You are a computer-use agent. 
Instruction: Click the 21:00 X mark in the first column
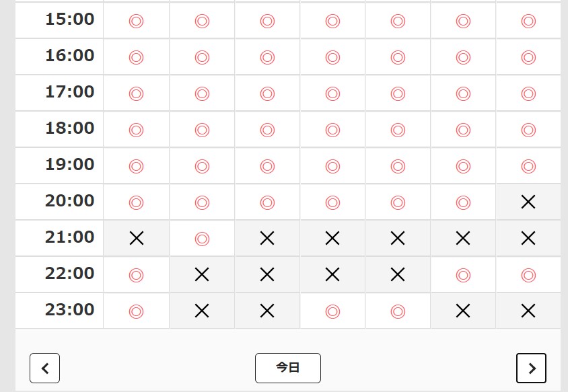[137, 238]
